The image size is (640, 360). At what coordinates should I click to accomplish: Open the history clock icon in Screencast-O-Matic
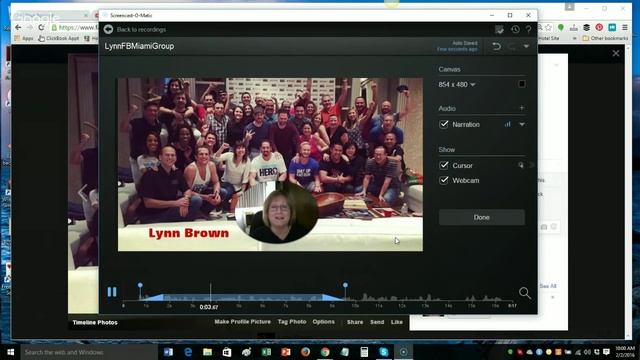[x=515, y=29]
